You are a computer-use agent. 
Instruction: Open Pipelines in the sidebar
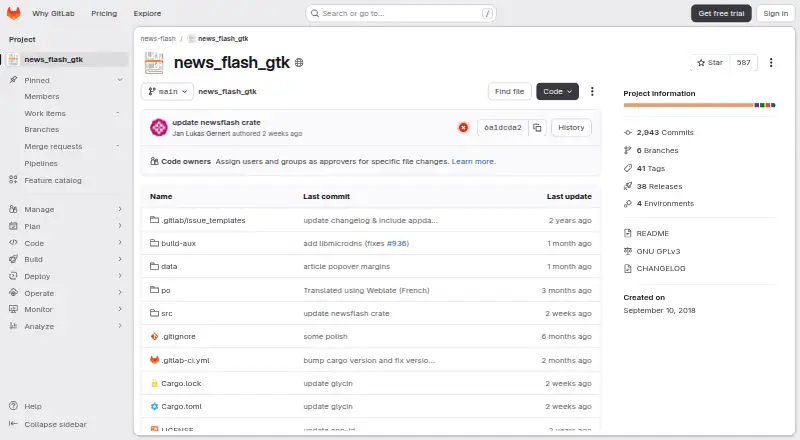[x=41, y=163]
